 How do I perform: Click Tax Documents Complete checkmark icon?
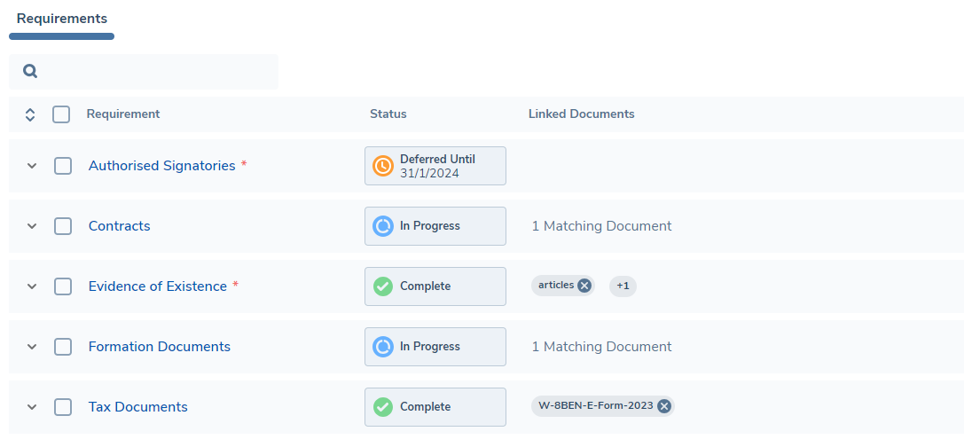[x=383, y=407]
